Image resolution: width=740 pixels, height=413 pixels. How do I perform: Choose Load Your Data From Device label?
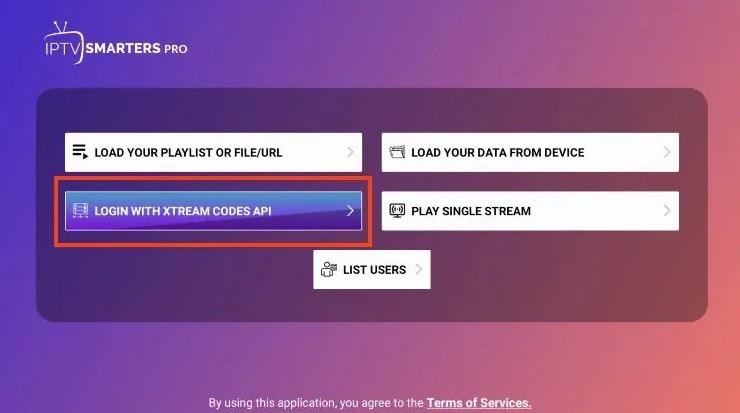(x=498, y=153)
